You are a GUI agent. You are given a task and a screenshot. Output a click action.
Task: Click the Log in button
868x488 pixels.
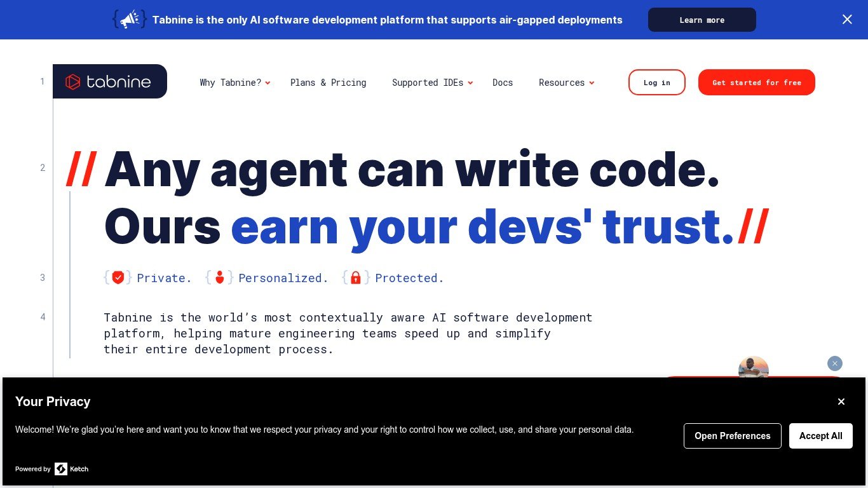(656, 83)
